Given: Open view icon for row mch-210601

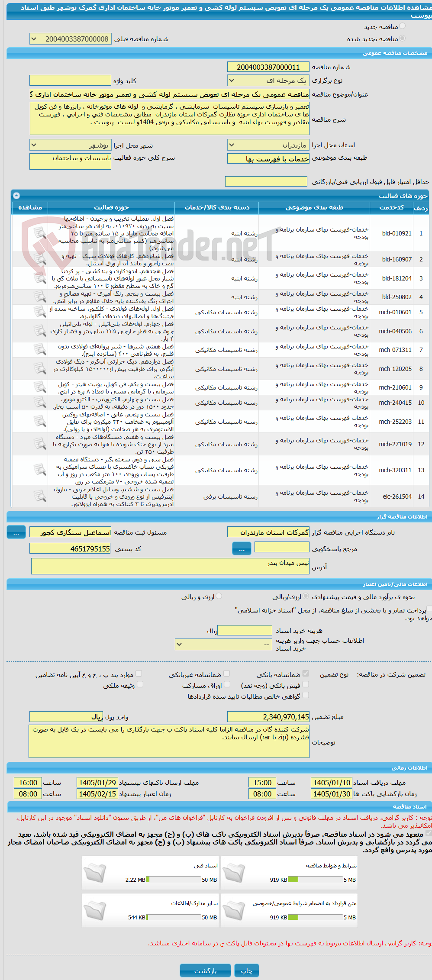Looking at the screenshot, I should (x=40, y=387).
